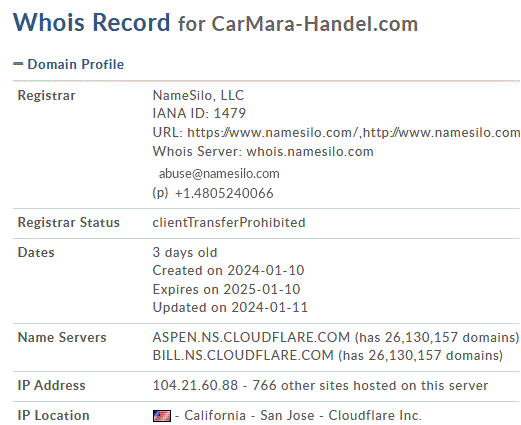The height and width of the screenshot is (425, 521).
Task: Open the NameSilo, LLC registrar name
Action: click(198, 95)
